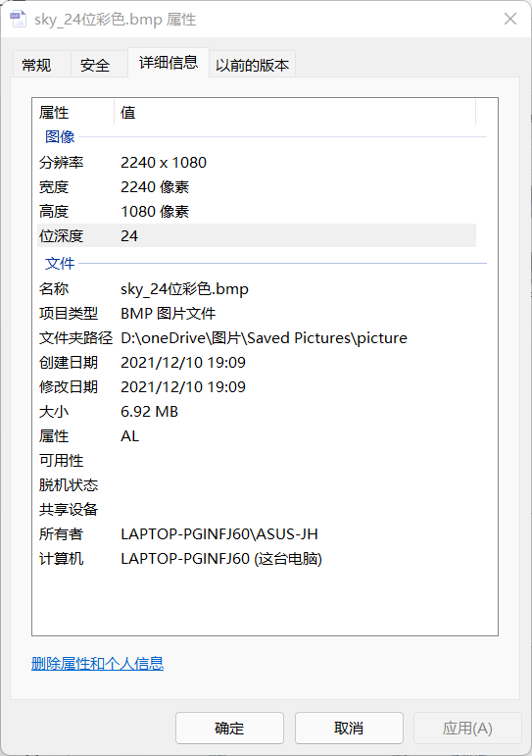Click the 属性 column header
The width and height of the screenshot is (532, 756).
(54, 113)
